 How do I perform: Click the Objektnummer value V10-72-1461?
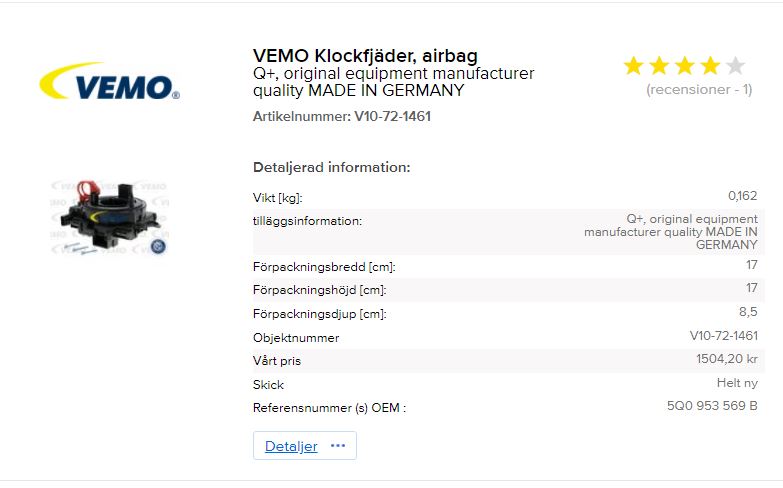pos(723,336)
